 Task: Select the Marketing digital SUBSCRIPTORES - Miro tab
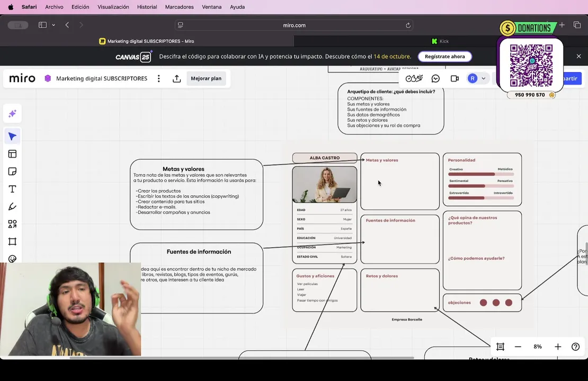click(x=147, y=41)
